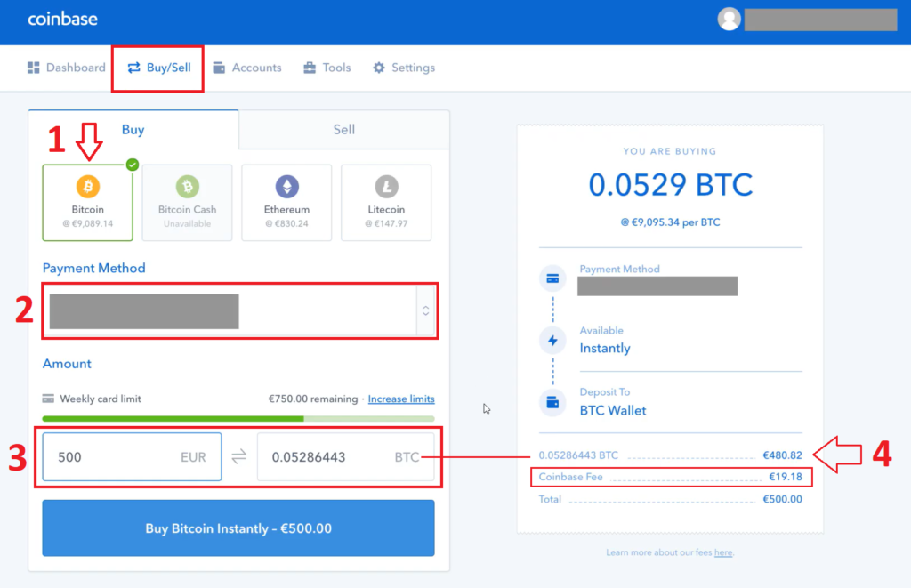Click the Settings gear icon
This screenshot has height=588, width=911.
(379, 68)
